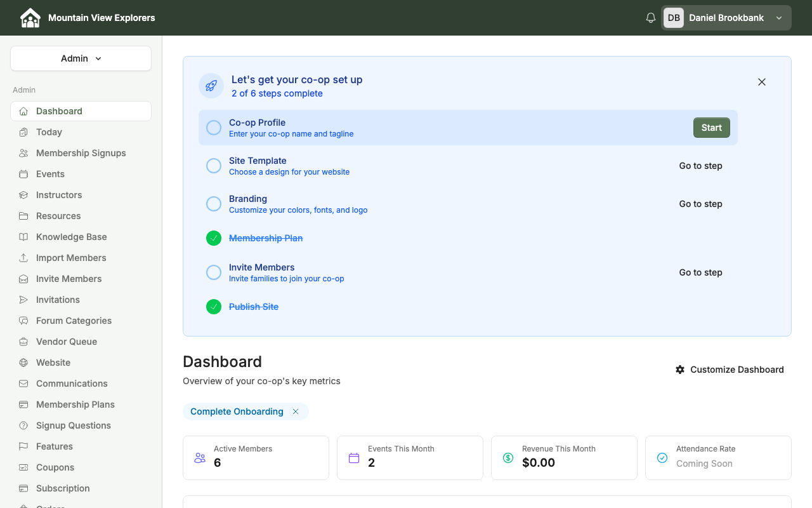Click the Active Members people icon
This screenshot has height=508, width=812.
[200, 458]
